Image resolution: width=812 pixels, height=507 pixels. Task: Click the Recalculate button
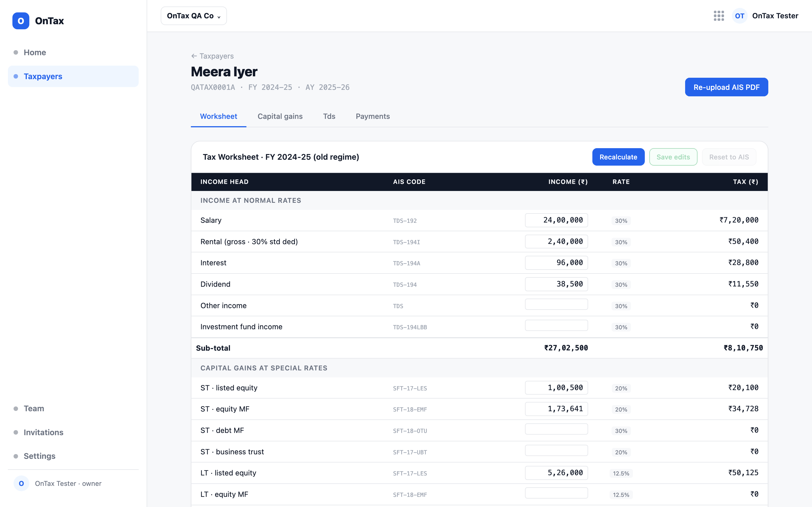(x=618, y=157)
